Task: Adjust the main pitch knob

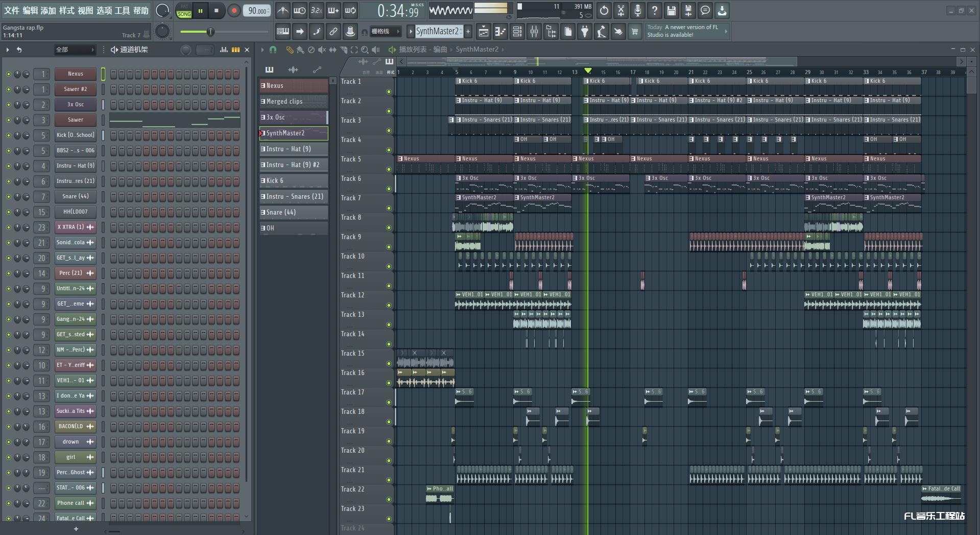Action: (162, 32)
